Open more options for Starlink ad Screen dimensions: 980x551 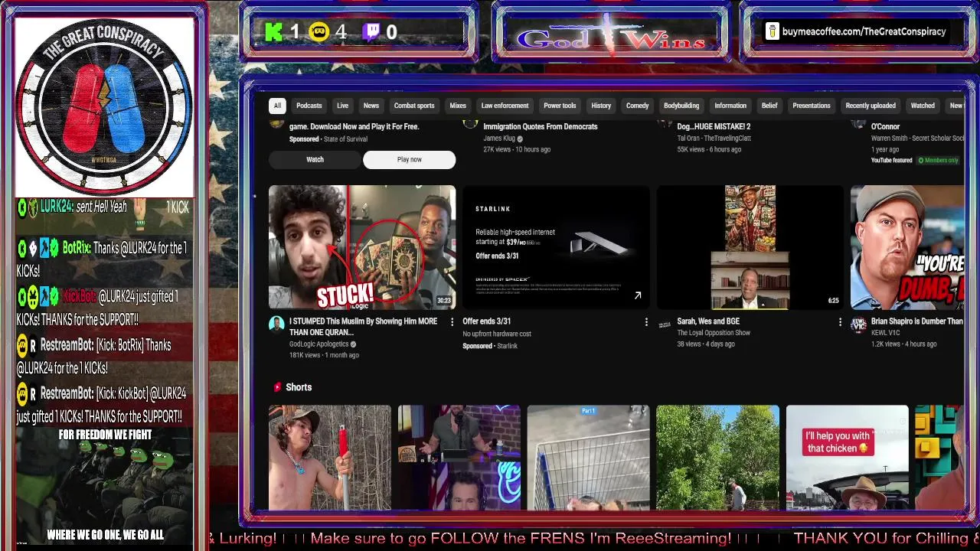coord(645,322)
